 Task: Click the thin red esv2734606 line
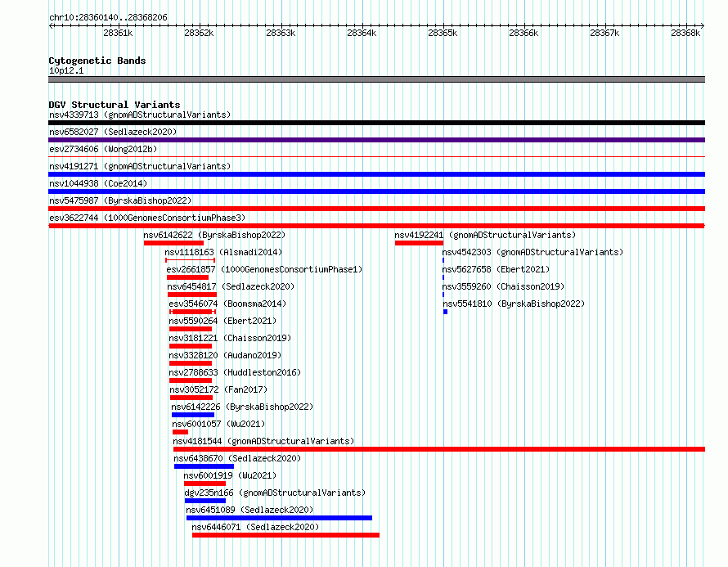(376, 157)
